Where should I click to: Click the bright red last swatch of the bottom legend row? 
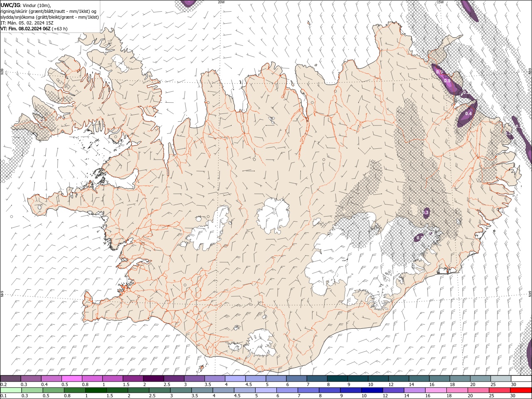(521, 390)
